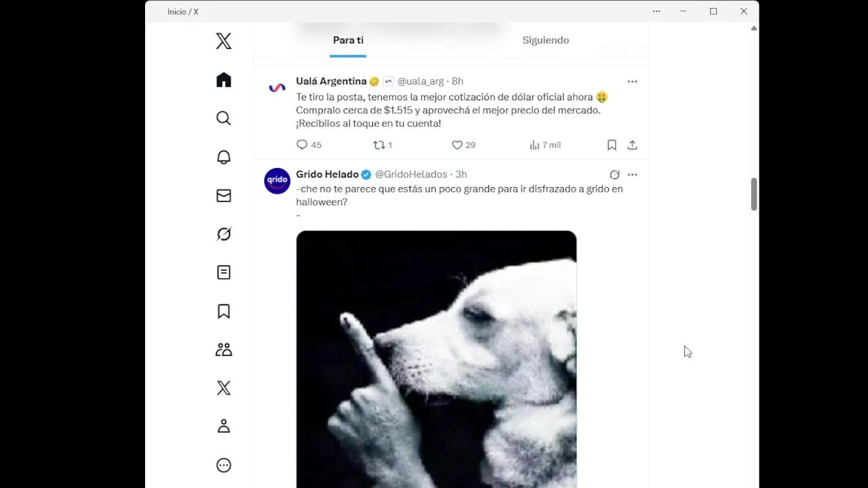Bookmark the Ualá Argentina post
868x488 pixels.
tap(612, 145)
